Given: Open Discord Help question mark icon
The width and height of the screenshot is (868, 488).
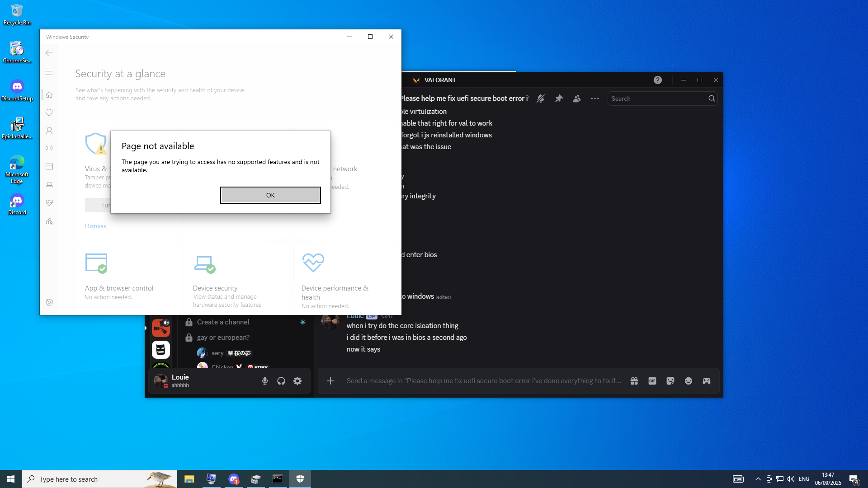Looking at the screenshot, I should [x=658, y=80].
